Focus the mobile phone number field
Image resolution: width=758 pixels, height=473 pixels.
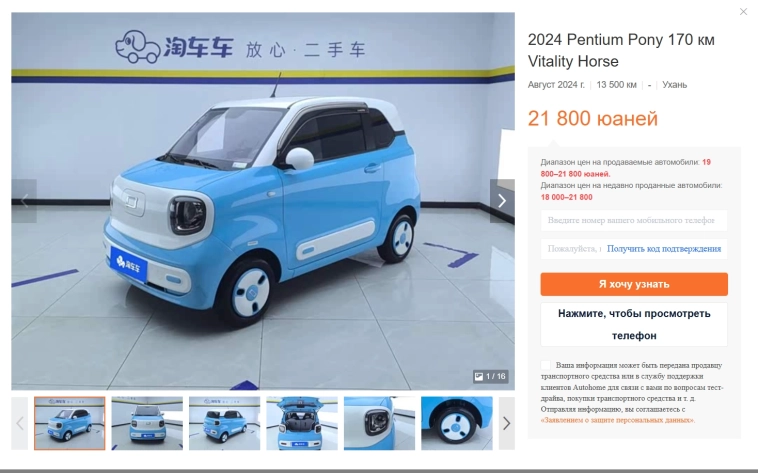(634, 220)
